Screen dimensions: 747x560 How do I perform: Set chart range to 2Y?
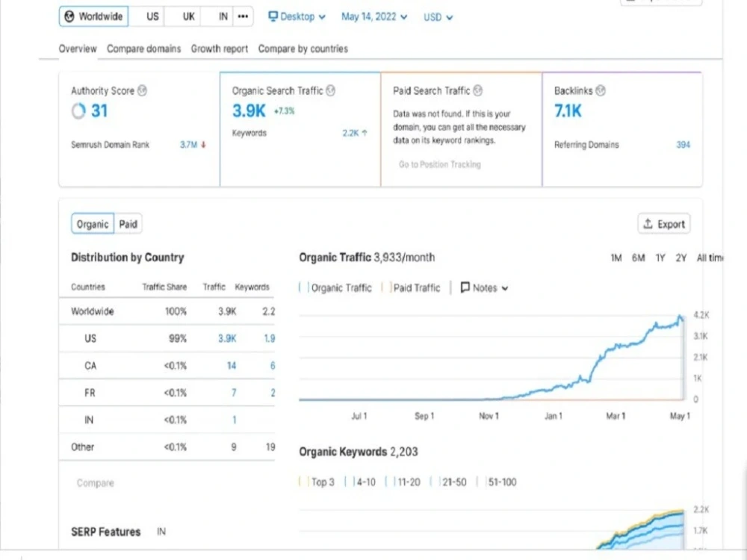coord(681,258)
